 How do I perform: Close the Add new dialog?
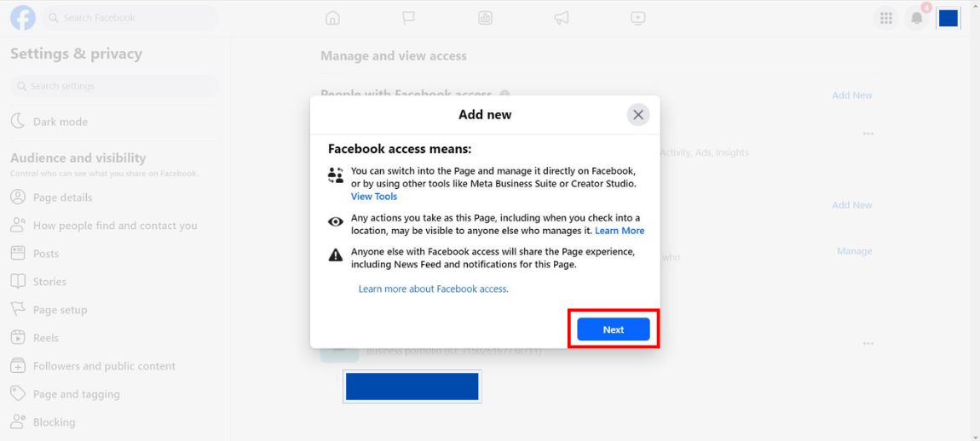638,115
